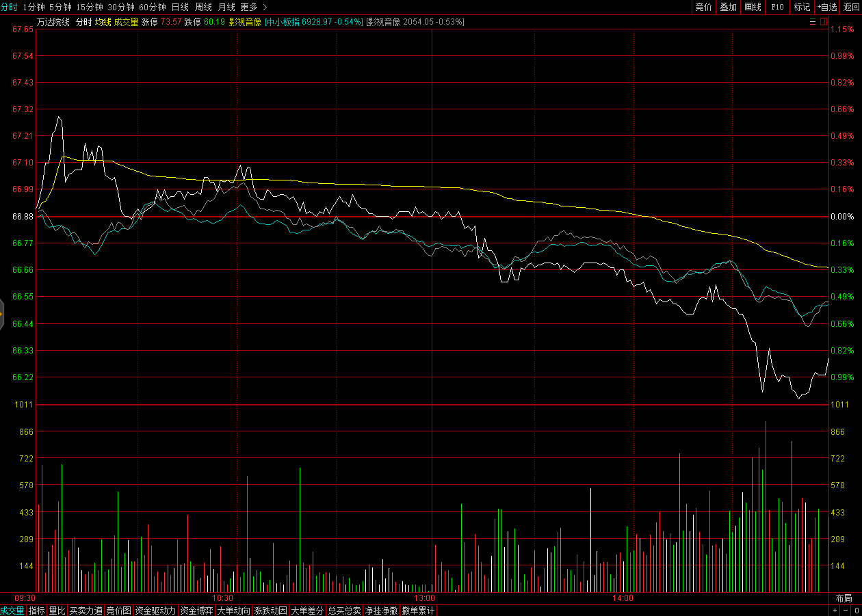Click the three-line list icon above chart
Screen dimensions: 862x616
pyautogui.click(x=812, y=22)
